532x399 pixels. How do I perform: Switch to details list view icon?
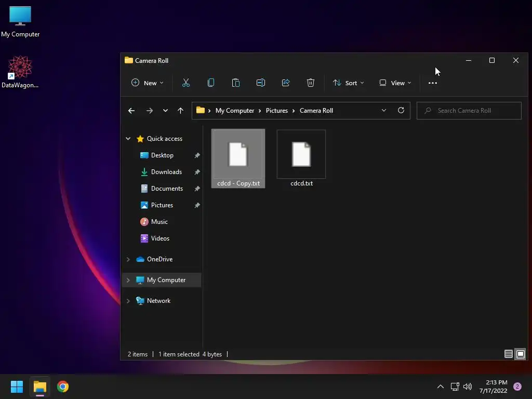pos(508,354)
